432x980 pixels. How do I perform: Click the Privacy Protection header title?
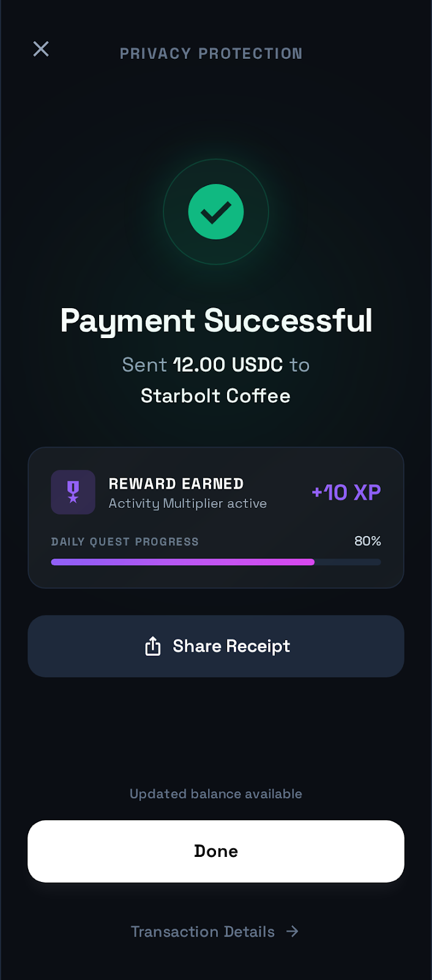click(x=211, y=54)
